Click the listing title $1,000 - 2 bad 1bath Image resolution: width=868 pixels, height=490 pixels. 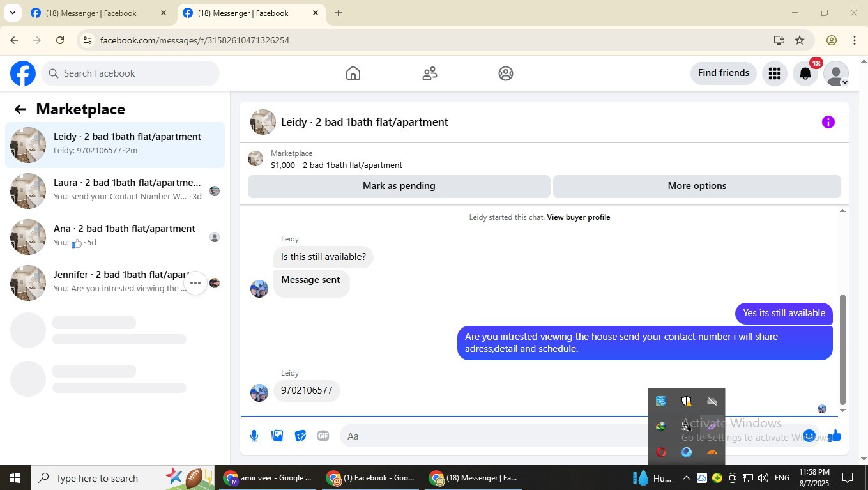337,165
